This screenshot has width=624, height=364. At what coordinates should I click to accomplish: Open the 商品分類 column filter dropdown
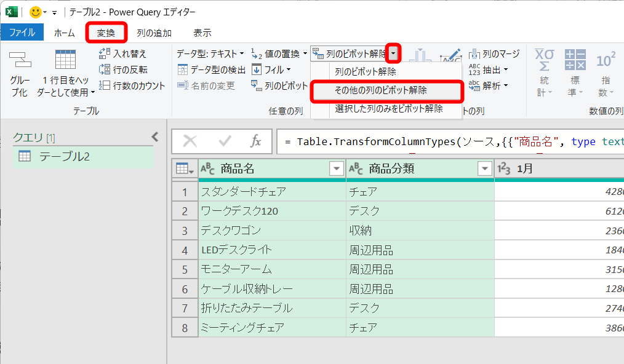[x=485, y=168]
